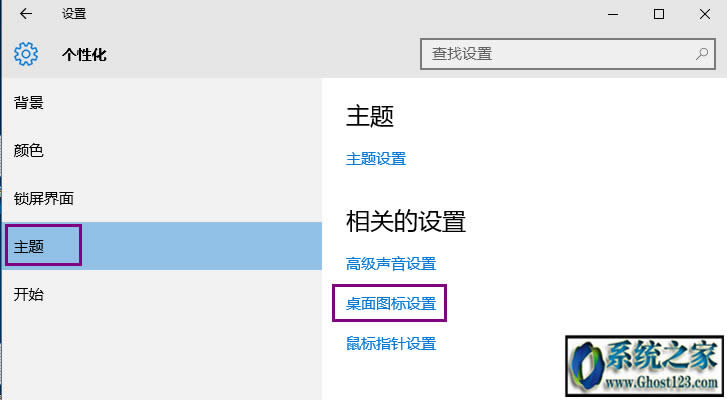Select the highlighted 主题 sidebar item
Viewport: 727px width, 400px height.
tap(30, 246)
